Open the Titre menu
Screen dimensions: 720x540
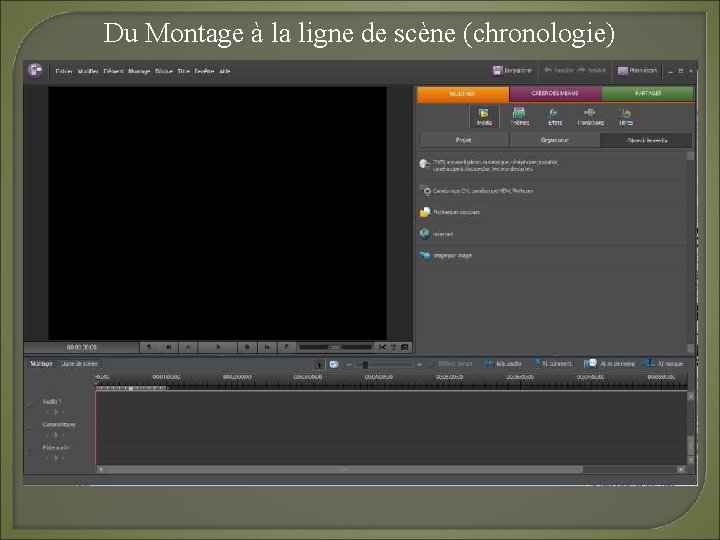tap(184, 71)
